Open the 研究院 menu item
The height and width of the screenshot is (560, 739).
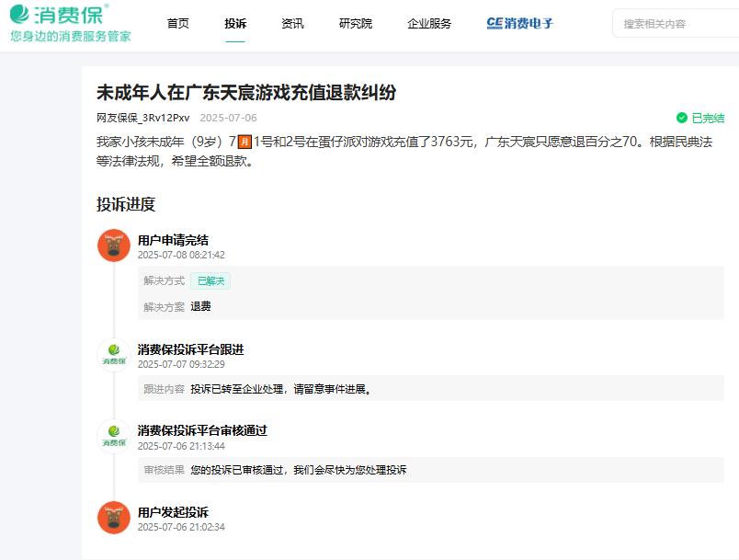coord(356,24)
